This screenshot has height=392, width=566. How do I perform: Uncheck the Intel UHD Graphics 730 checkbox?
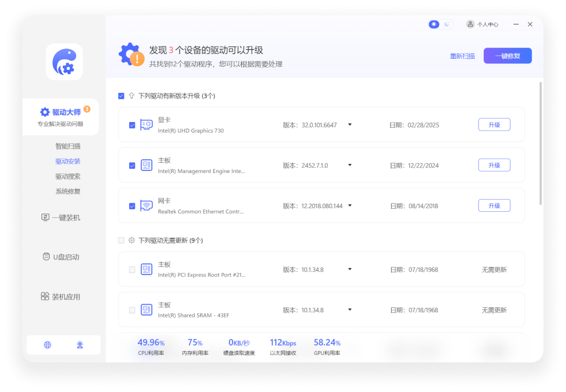coord(132,125)
